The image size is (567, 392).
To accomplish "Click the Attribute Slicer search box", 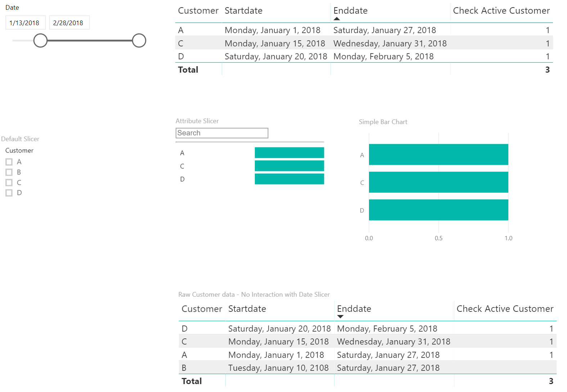I will click(222, 133).
